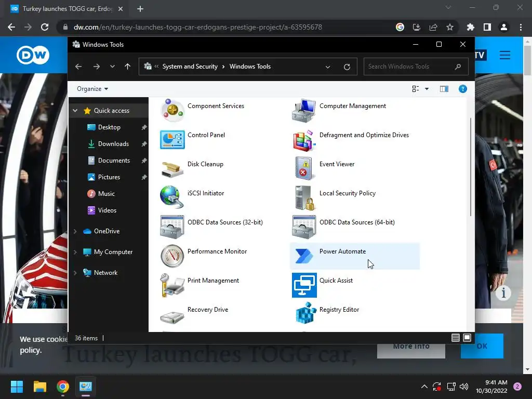Select the Registry Editor icon

[x=305, y=313]
